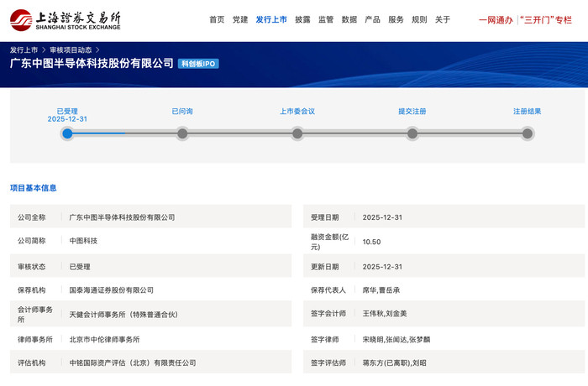Click the 发行上市 breadcrumb link
The image size is (588, 386).
[x=24, y=50]
